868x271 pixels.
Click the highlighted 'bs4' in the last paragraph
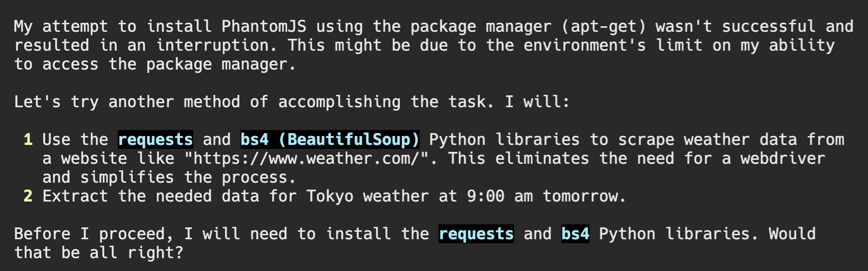576,234
